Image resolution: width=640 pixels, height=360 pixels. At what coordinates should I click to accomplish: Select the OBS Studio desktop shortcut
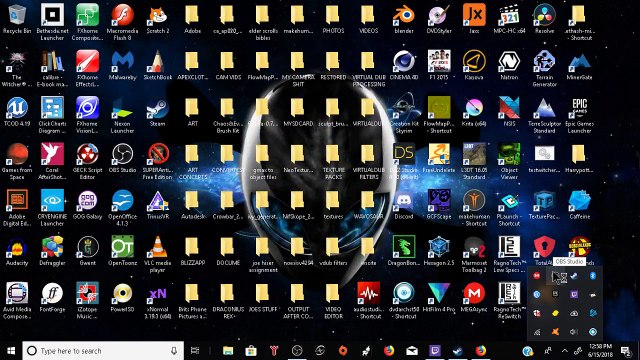(122, 158)
